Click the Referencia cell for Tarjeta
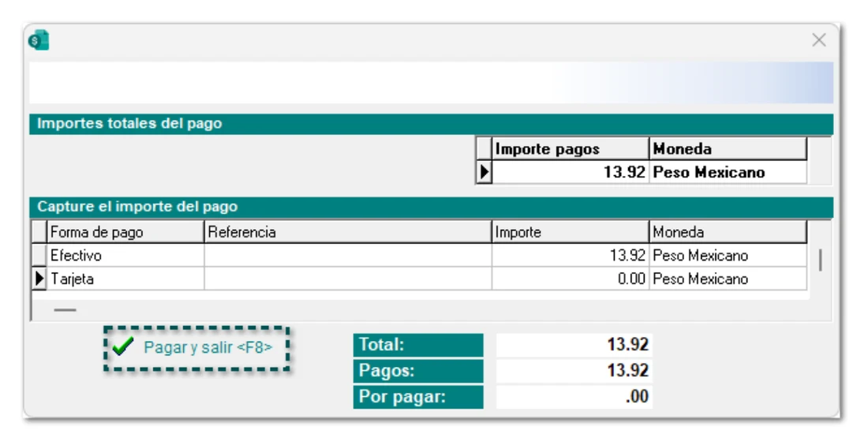This screenshot has height=446, width=868. [348, 279]
